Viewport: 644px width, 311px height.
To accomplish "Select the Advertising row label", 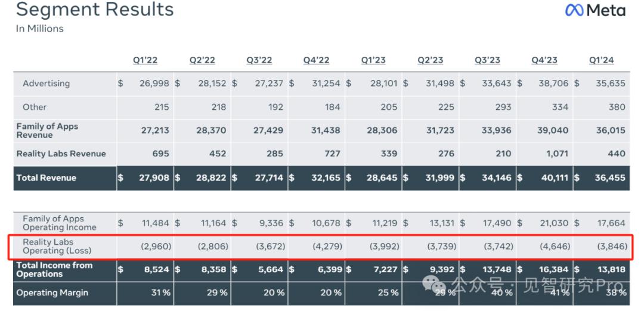I will [46, 84].
